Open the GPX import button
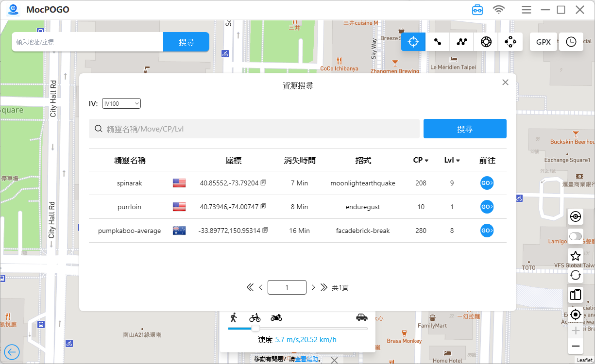Image resolution: width=595 pixels, height=364 pixels. point(543,42)
